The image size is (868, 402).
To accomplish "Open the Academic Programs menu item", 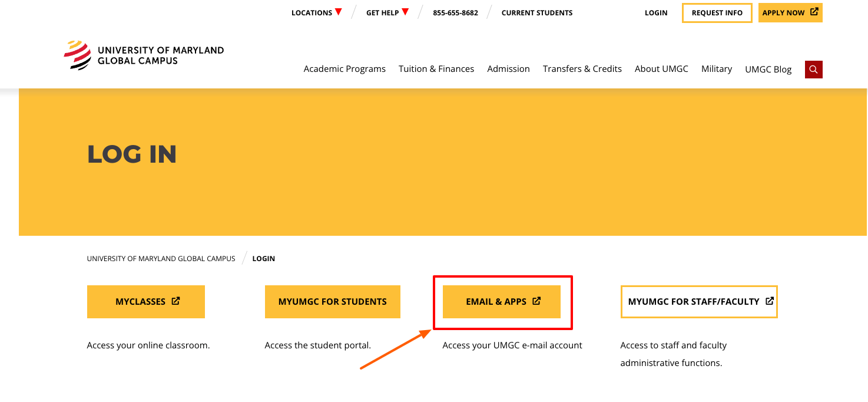I will pos(344,69).
